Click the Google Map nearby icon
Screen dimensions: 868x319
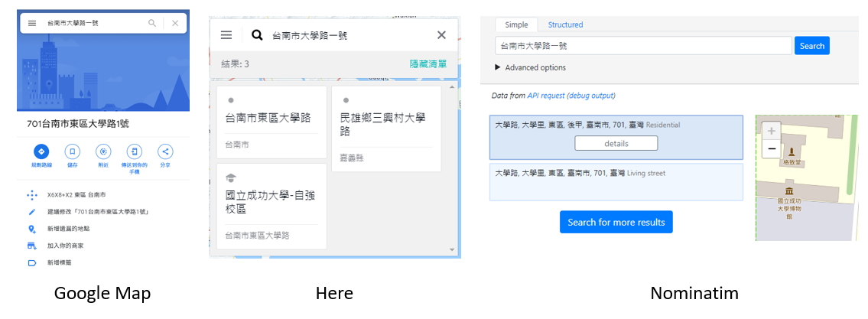103,151
